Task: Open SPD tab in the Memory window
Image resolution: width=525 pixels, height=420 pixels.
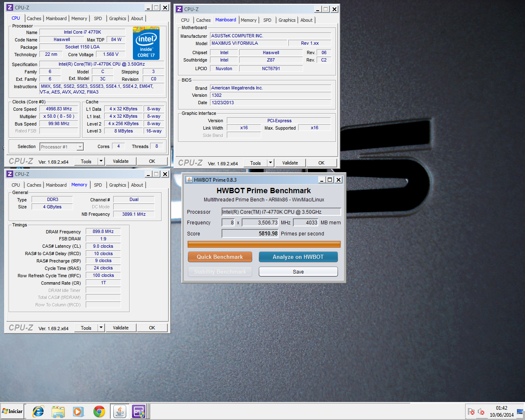Action: (x=98, y=185)
